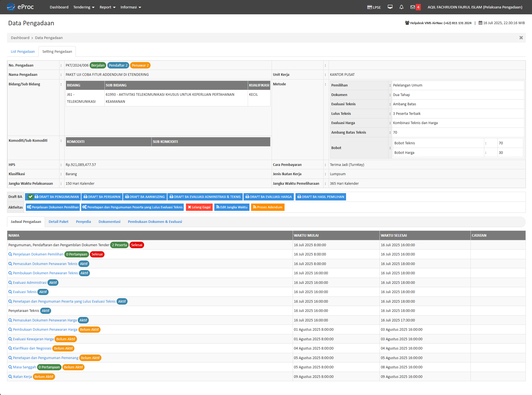Open the Detail Paket tab

click(58, 222)
